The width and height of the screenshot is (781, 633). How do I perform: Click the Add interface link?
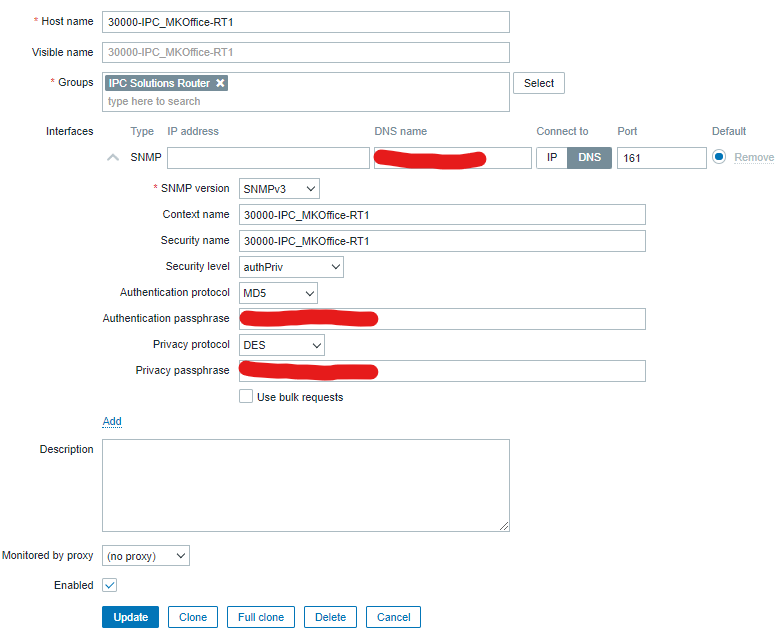[x=112, y=421]
